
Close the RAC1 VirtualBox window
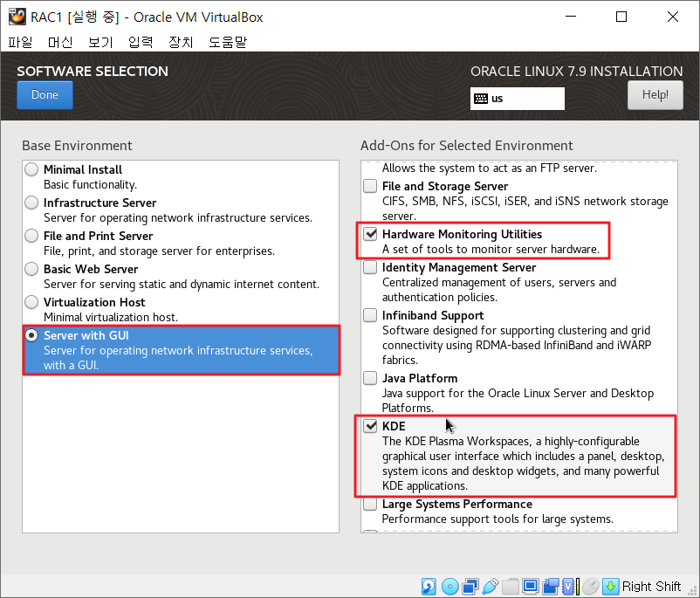[672, 17]
